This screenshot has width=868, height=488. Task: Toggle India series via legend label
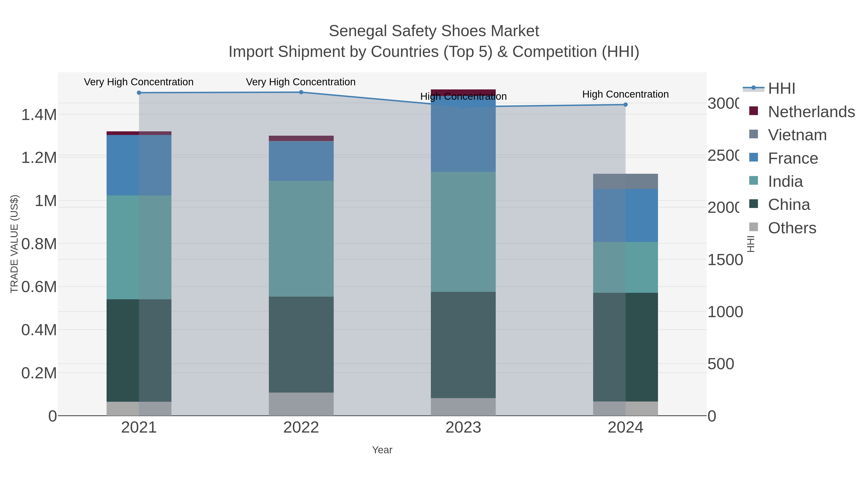[786, 181]
